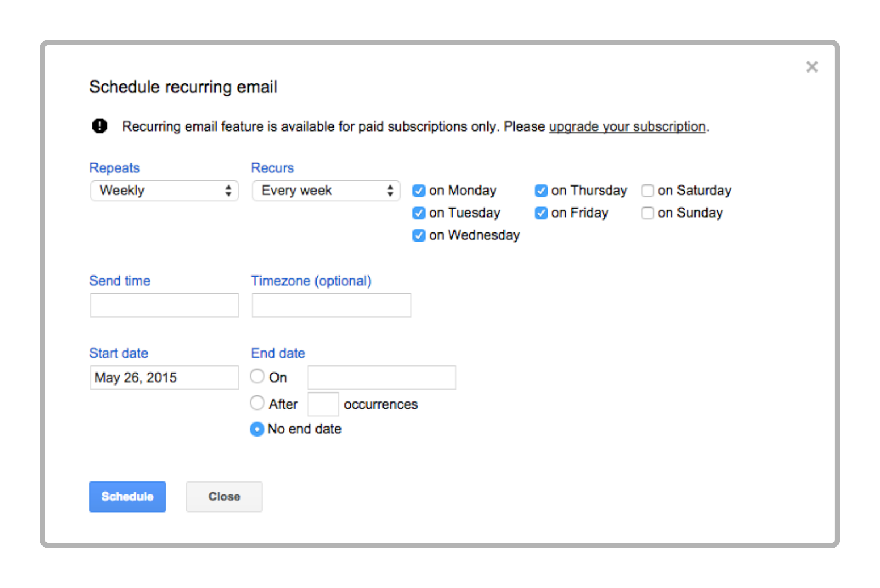This screenshot has height=588, width=880.
Task: Uncheck the on Thursday checkbox
Action: pos(541,191)
